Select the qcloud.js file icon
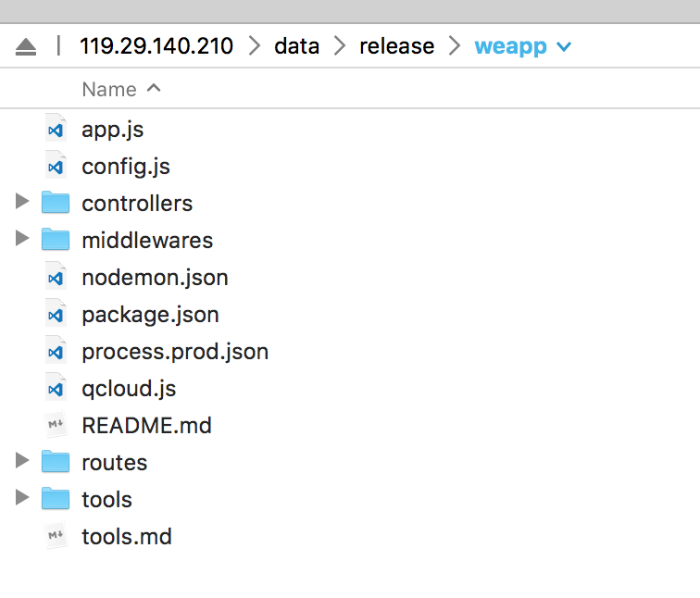700x598 pixels. click(x=56, y=388)
